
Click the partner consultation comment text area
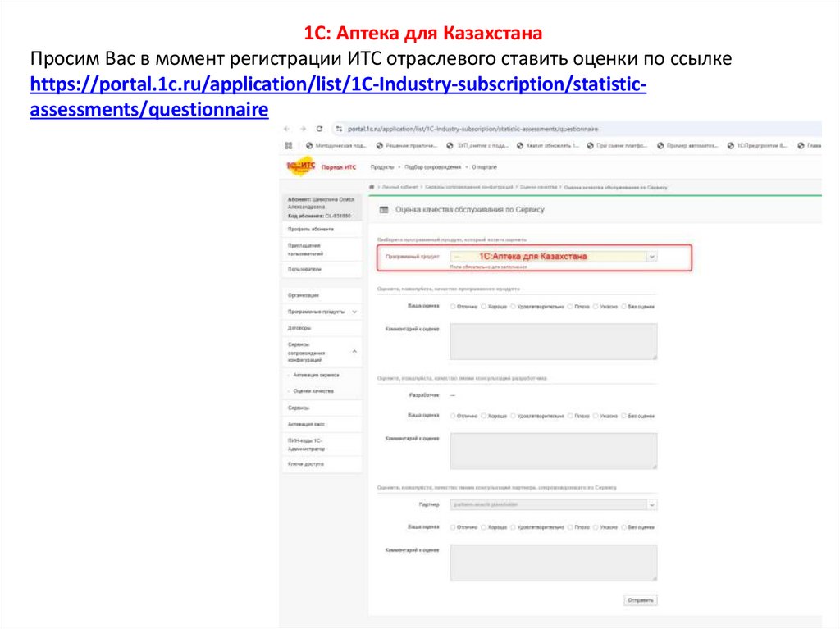point(554,563)
